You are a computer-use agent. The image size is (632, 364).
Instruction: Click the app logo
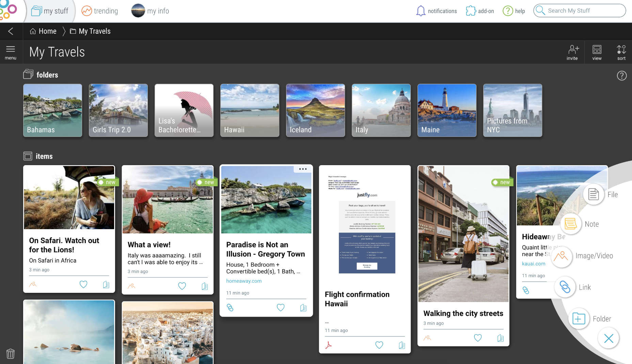coord(9,10)
